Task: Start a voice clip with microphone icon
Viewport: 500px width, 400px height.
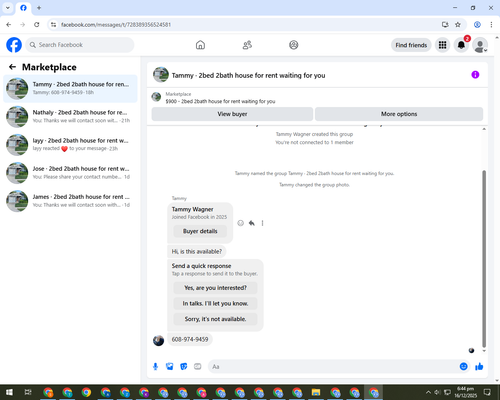Action: click(x=155, y=367)
